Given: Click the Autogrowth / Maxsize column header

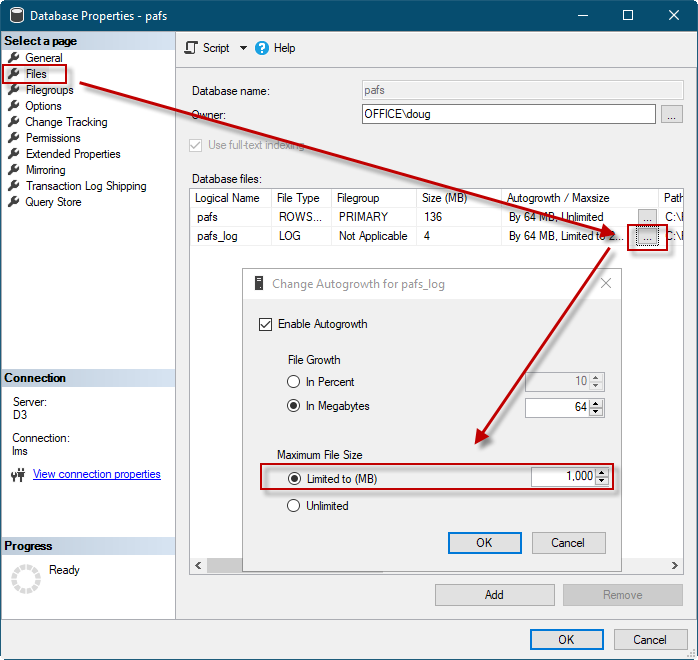Looking at the screenshot, I should pos(580,198).
